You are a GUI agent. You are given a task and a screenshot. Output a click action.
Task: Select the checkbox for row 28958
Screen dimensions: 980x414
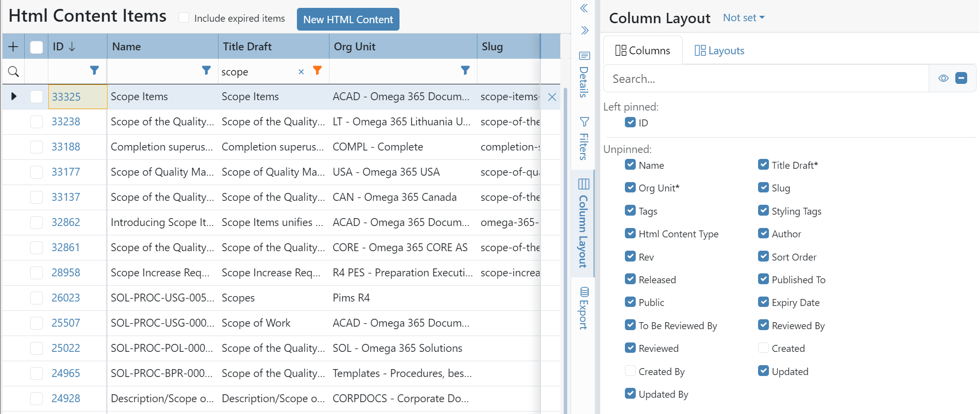point(36,273)
